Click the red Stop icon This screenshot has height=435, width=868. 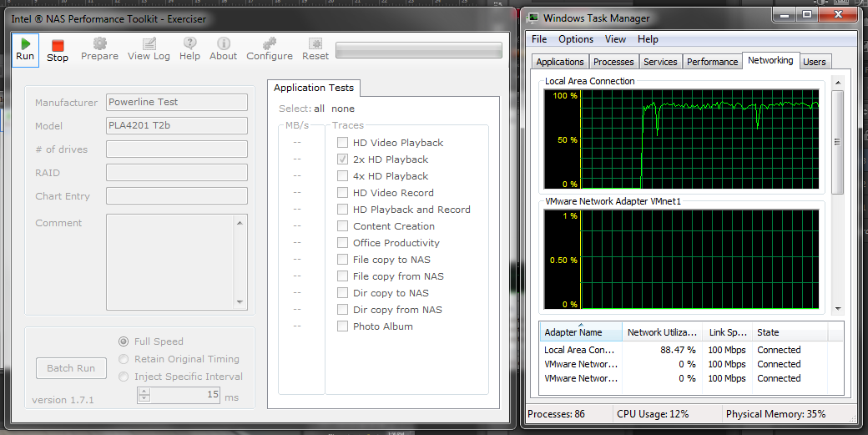click(58, 45)
